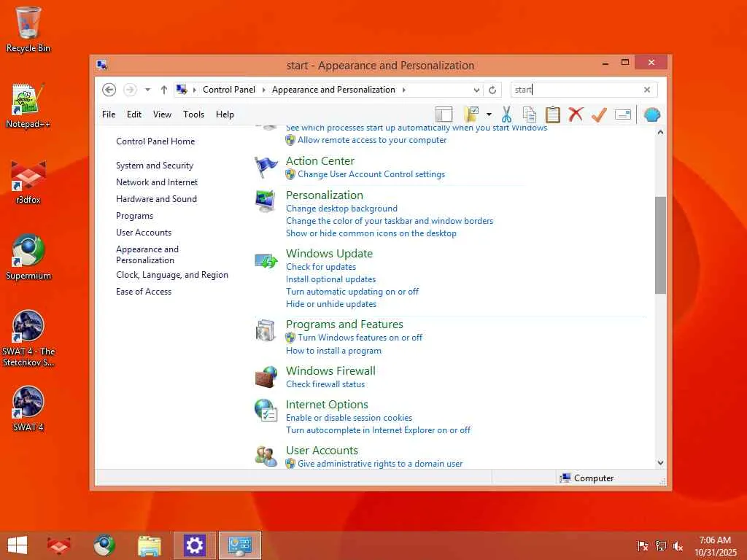Screen dimensions: 747x560
Task: Open Network and Internet category
Action: (x=157, y=182)
